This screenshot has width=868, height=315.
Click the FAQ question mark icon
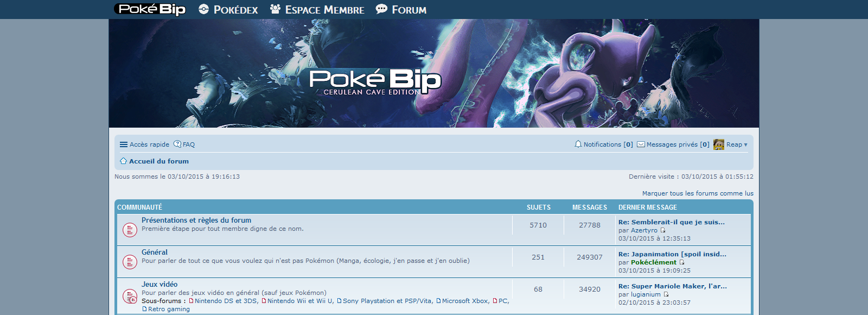click(177, 144)
